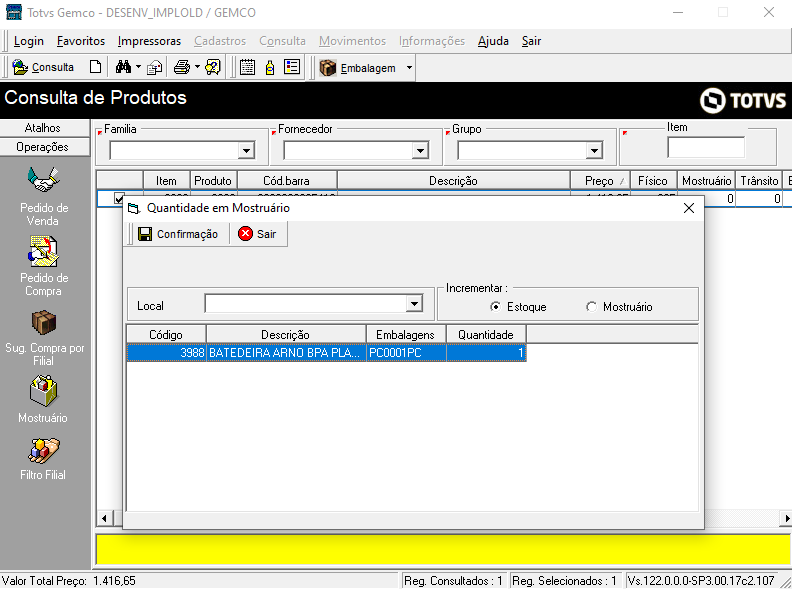792x589 pixels.
Task: Close the Quantidade em Mostruário dialog
Action: click(688, 208)
